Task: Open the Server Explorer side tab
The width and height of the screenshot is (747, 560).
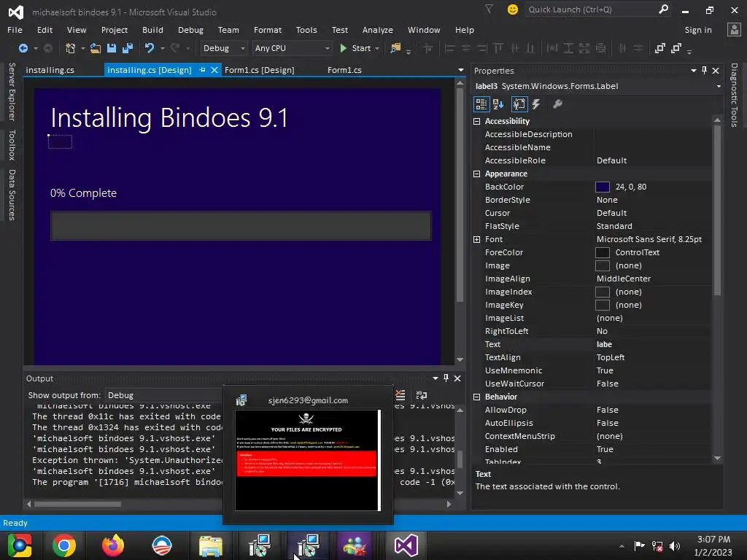Action: [12, 91]
